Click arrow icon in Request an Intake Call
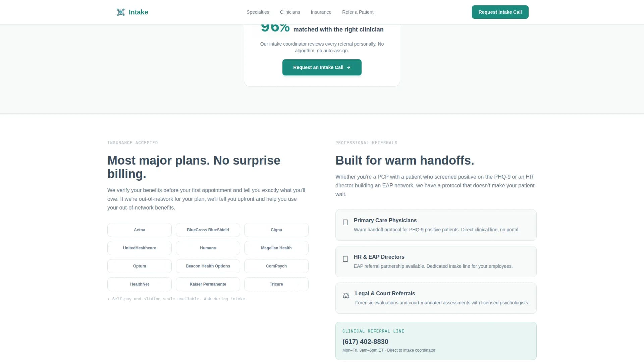Screen dimensions: 644x362 pyautogui.click(x=348, y=67)
